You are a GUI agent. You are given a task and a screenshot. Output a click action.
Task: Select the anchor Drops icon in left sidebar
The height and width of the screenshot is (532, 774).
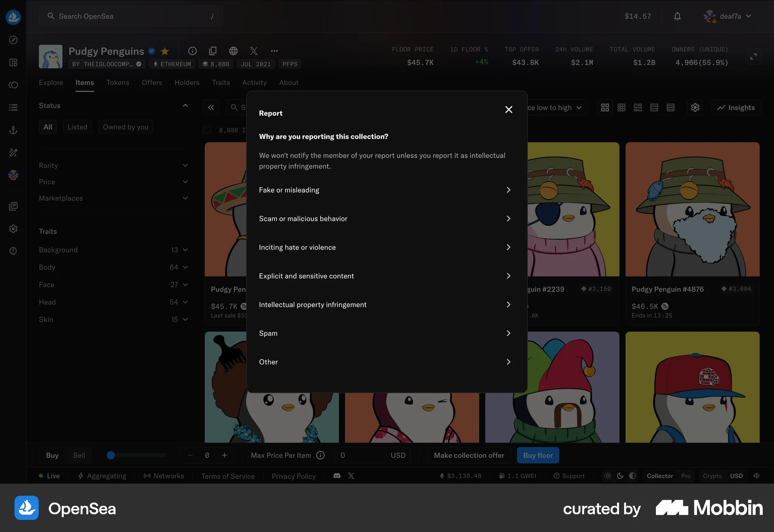coord(13,130)
